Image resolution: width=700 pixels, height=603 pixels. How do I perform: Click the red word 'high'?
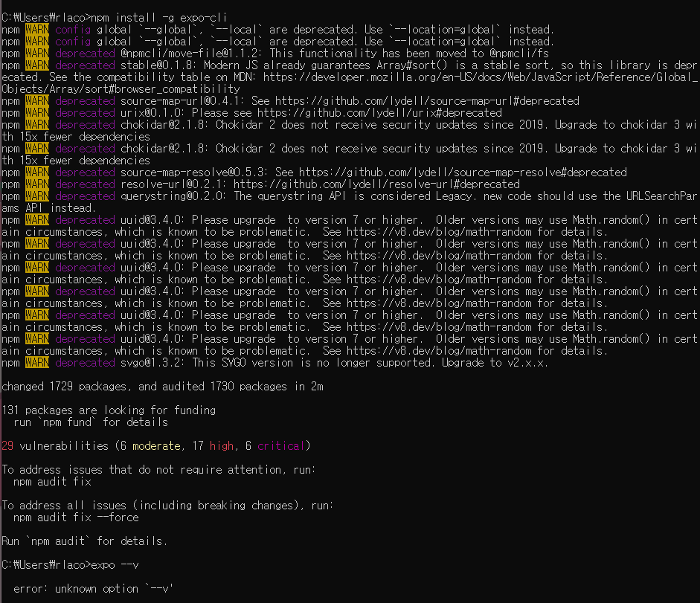(222, 446)
